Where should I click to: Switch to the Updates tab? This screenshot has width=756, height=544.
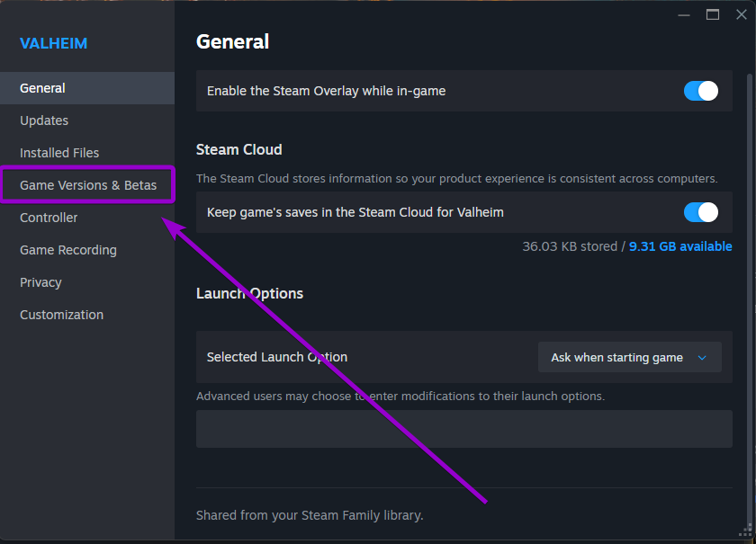(x=86, y=120)
